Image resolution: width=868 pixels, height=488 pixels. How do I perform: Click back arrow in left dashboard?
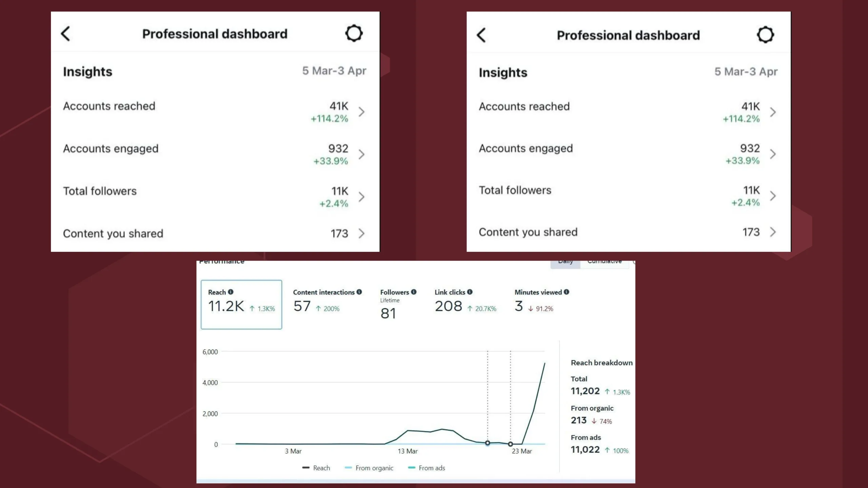[x=66, y=34]
